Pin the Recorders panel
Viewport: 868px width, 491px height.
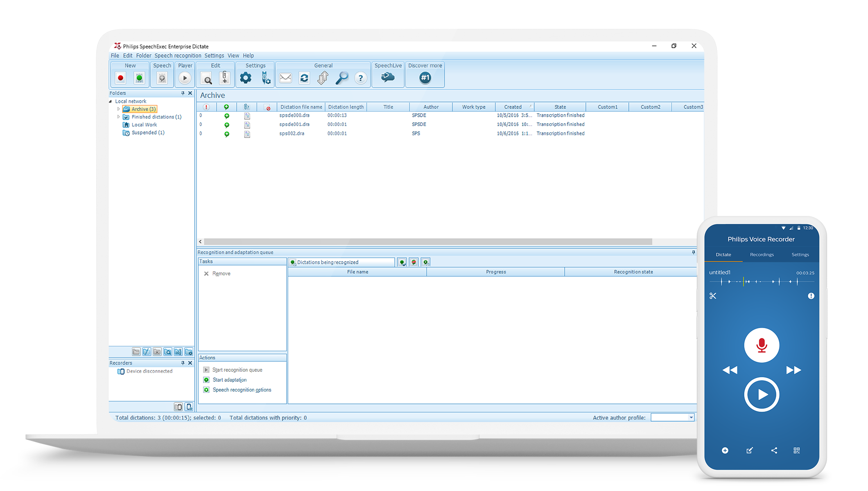pos(183,363)
